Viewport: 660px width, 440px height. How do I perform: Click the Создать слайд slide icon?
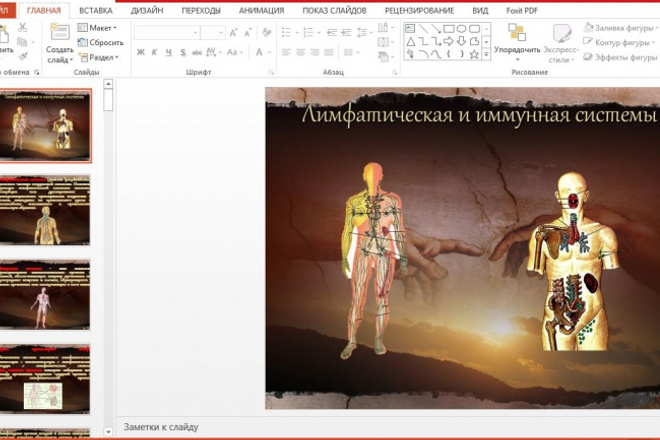(59, 32)
